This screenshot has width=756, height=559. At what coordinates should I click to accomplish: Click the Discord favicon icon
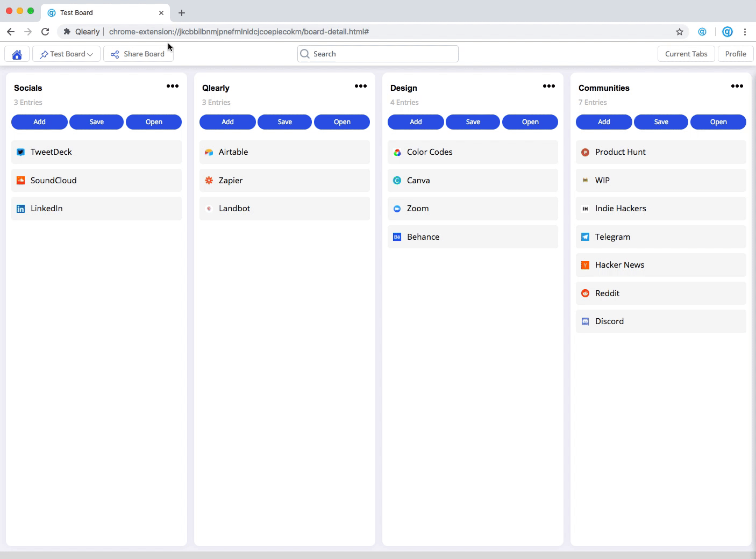(585, 321)
